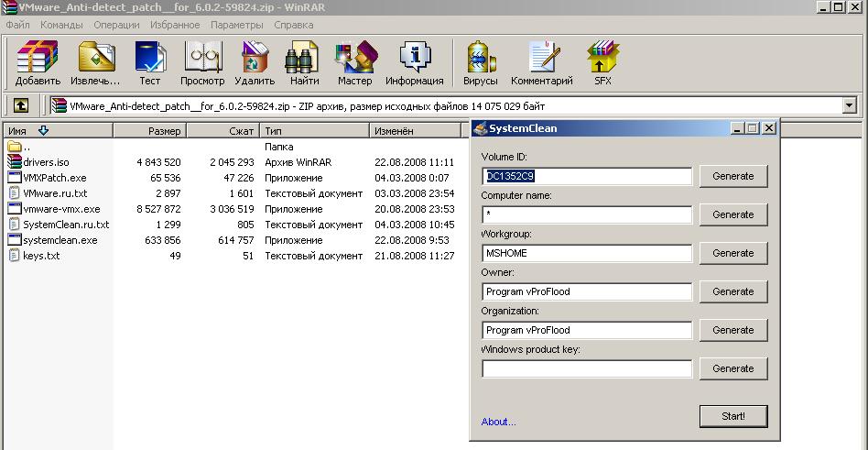Sort by the Размер column header
This screenshot has height=450, width=868.
pos(150,131)
